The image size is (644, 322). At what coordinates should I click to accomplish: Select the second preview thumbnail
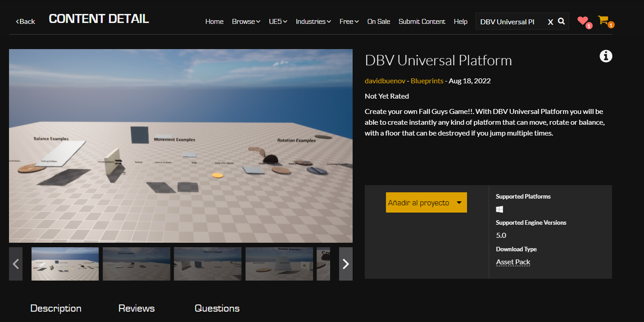(x=136, y=264)
